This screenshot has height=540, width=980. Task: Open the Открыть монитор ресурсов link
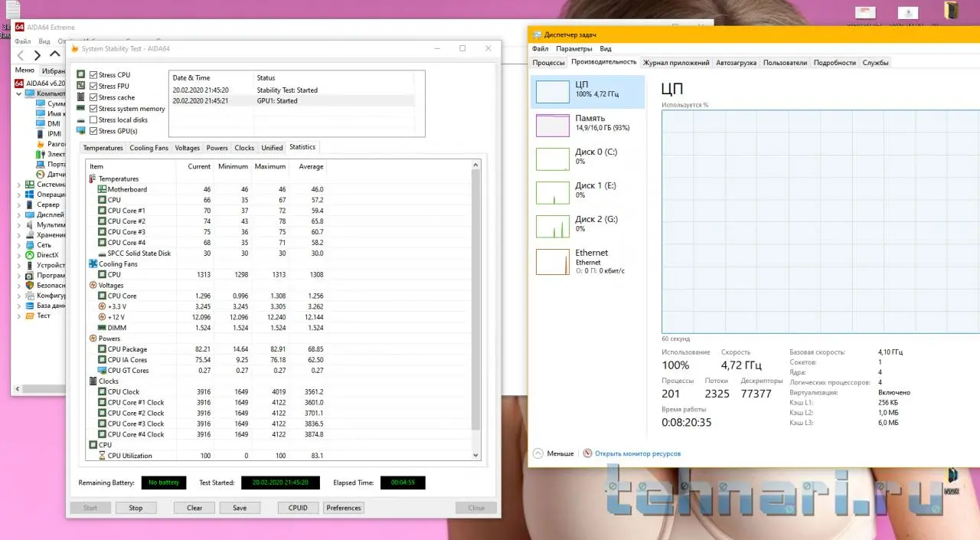tap(638, 453)
